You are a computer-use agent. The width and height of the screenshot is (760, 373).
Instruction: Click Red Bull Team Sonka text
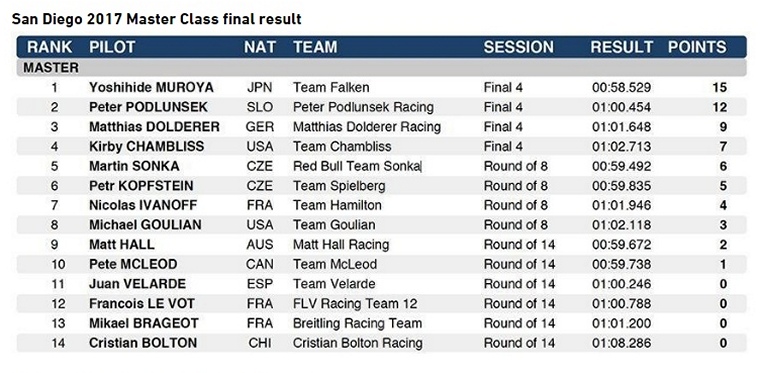click(x=356, y=166)
